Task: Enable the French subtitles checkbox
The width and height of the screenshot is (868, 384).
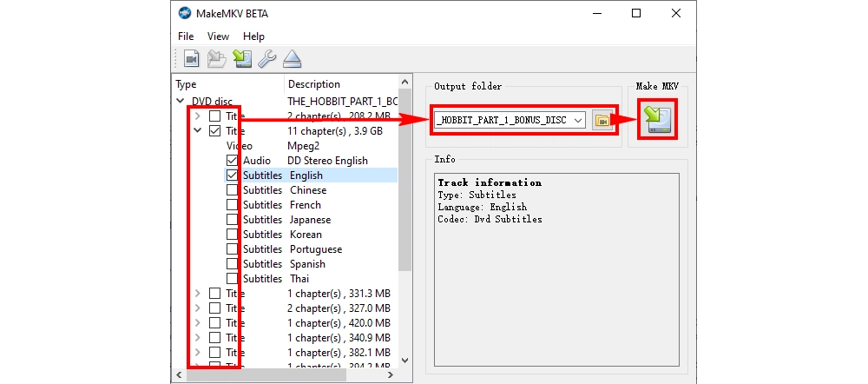Action: pos(233,205)
